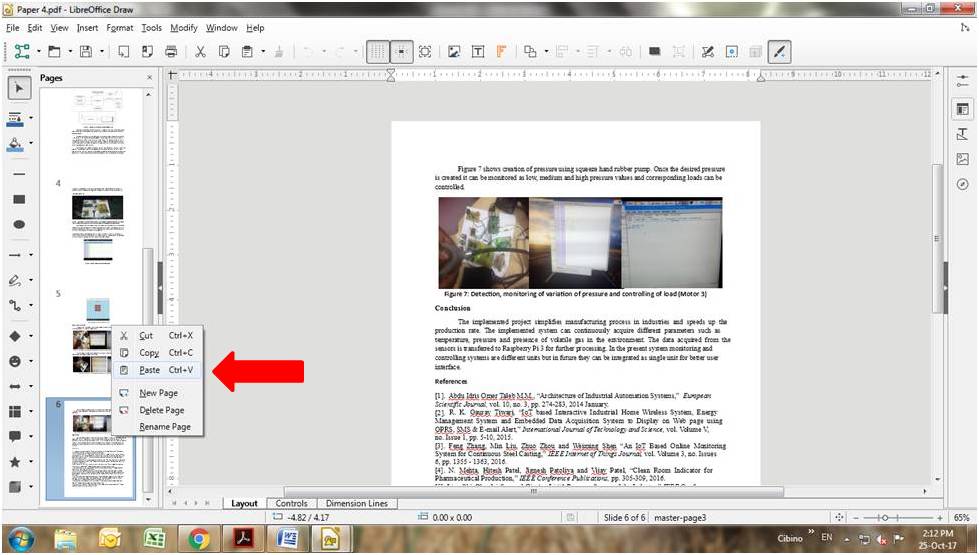Select the Block Arrows tool
Viewport: 979px width, 555px height.
click(16, 386)
